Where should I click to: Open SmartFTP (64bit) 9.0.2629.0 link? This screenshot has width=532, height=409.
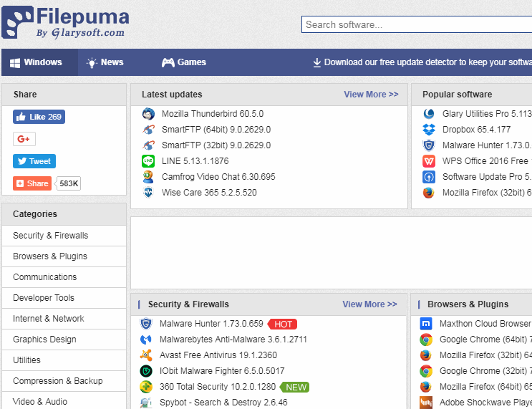216,130
